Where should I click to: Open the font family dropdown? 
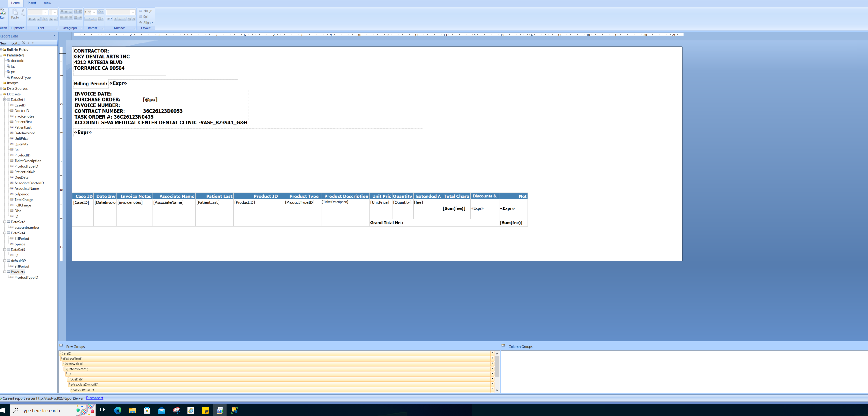click(x=46, y=12)
